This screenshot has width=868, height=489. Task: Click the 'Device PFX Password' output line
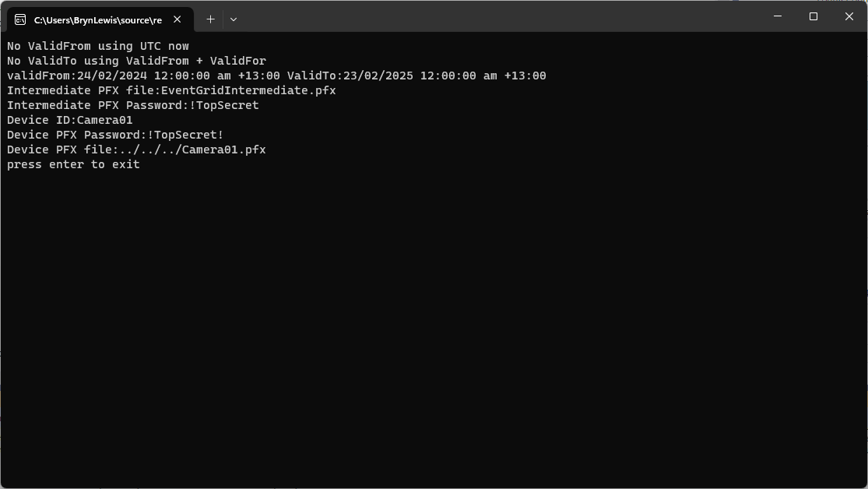pyautogui.click(x=115, y=135)
